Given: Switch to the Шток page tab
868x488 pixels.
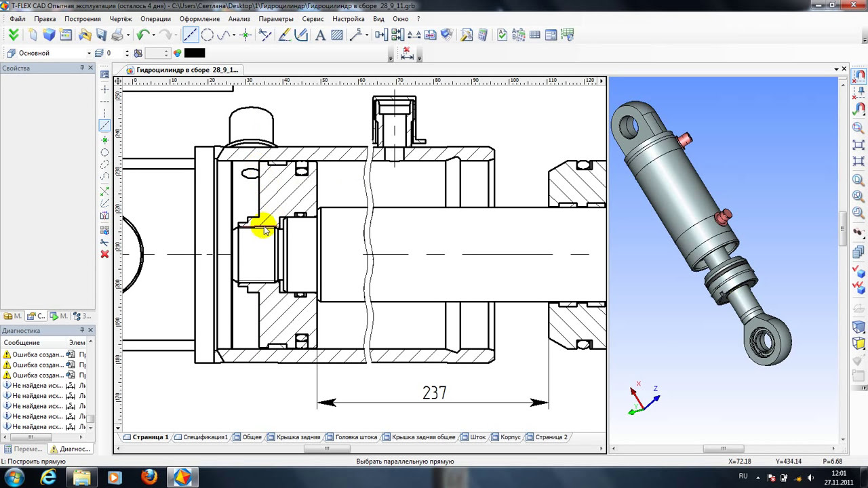Looking at the screenshot, I should tap(473, 437).
